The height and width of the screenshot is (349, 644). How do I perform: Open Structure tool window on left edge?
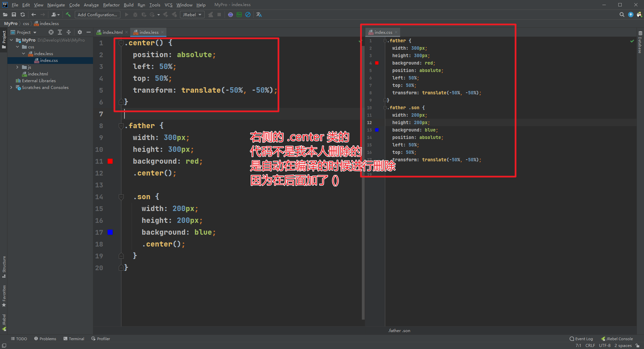coord(4,267)
